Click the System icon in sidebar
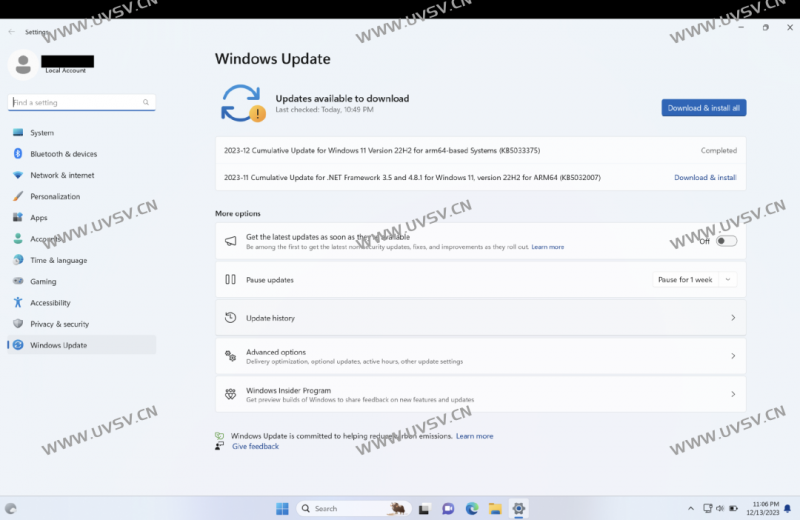This screenshot has width=800, height=520. click(18, 133)
